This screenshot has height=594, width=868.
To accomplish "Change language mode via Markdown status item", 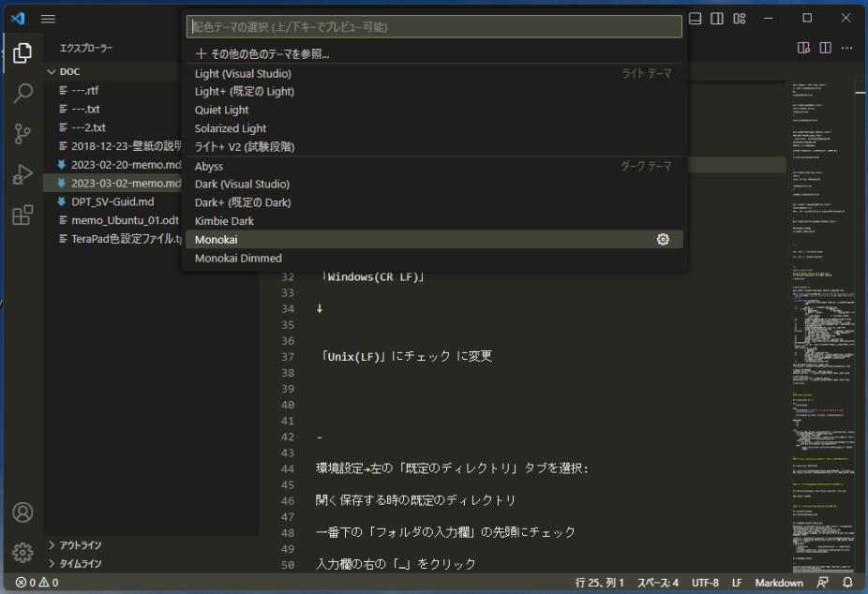I will tap(778, 583).
